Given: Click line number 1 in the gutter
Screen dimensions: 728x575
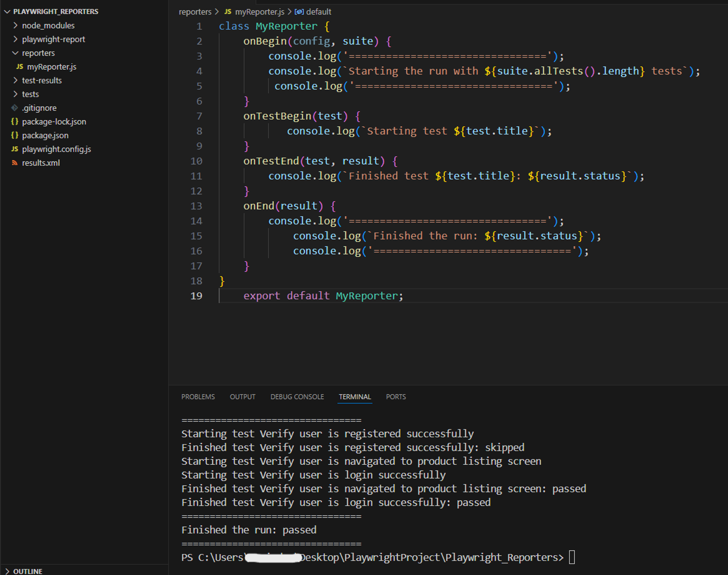Looking at the screenshot, I should click(199, 26).
